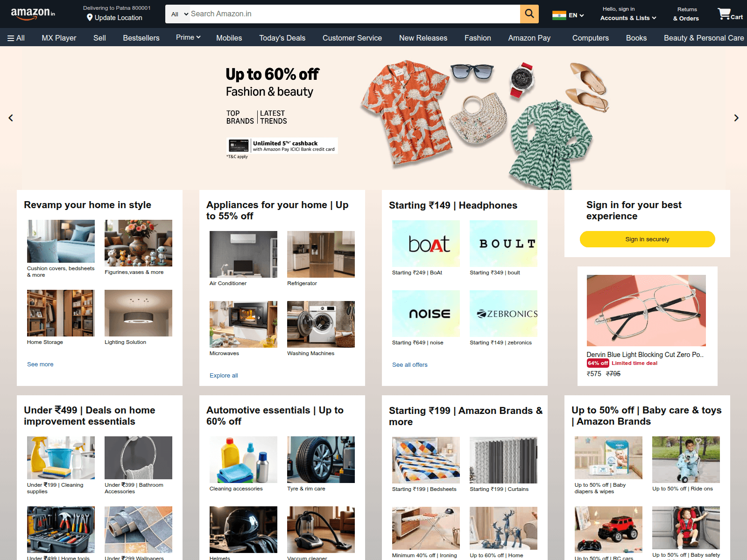
Task: Click the Search Amazon.in input field
Action: coord(355,14)
